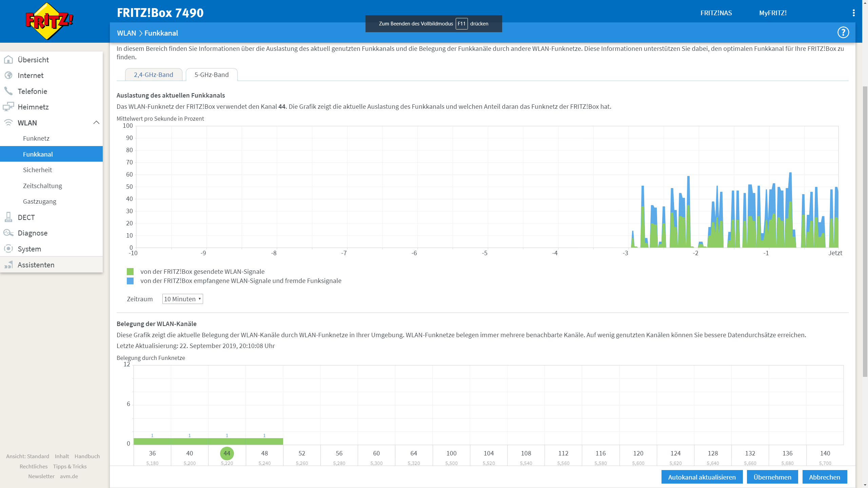Screen dimensions: 868x488
Task: Click the FRITZ!Box 7490 title
Action: point(160,13)
